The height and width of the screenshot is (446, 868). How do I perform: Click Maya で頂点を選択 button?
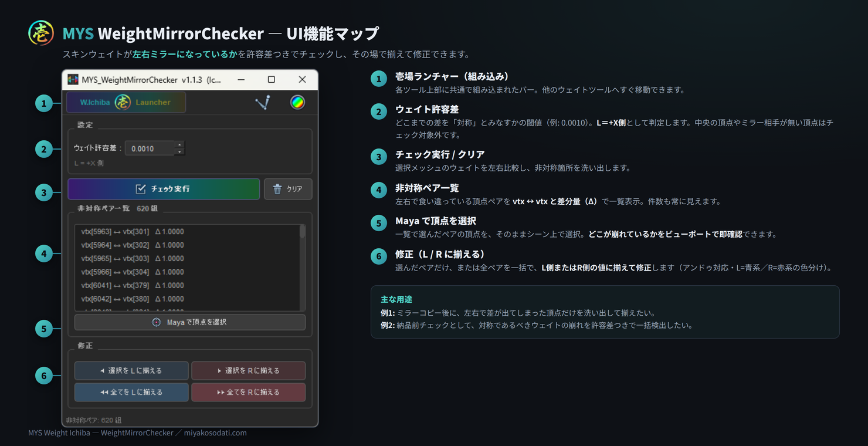(190, 322)
